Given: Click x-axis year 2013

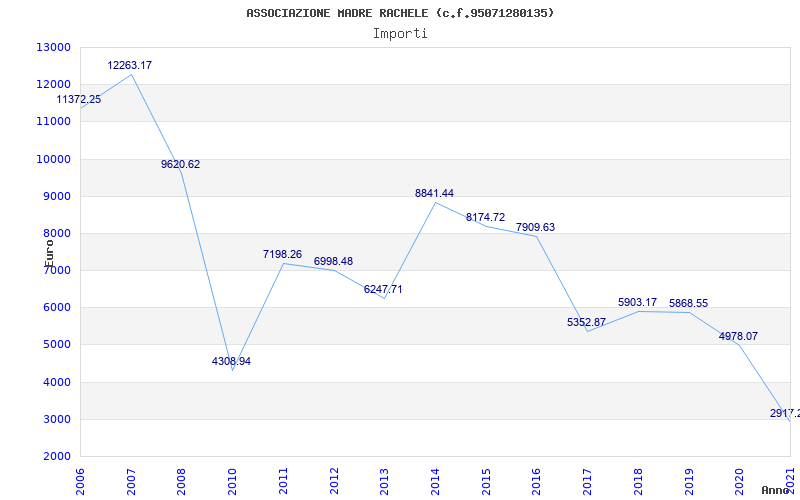Looking at the screenshot, I should tap(384, 482).
